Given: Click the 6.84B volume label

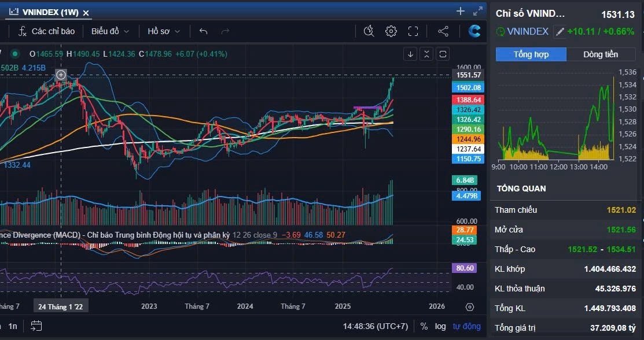Looking at the screenshot, I should pos(465,180).
